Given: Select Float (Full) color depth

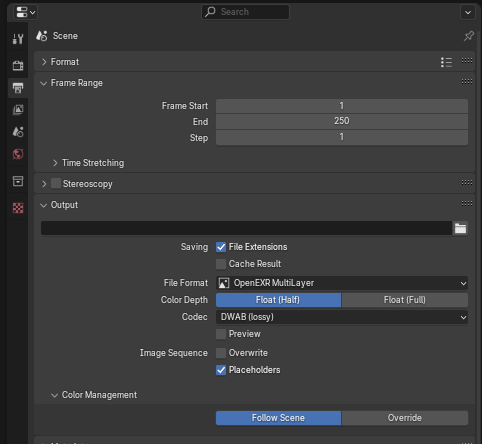Looking at the screenshot, I should (405, 300).
